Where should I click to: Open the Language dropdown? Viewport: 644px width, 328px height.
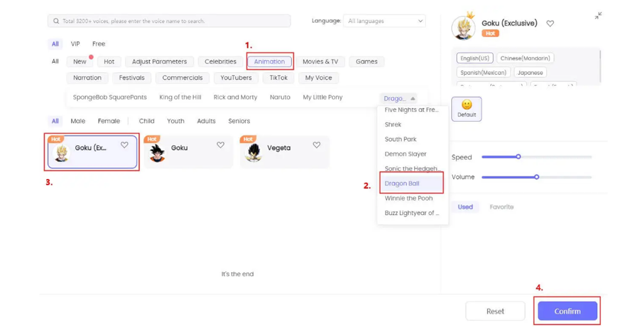[x=384, y=21]
